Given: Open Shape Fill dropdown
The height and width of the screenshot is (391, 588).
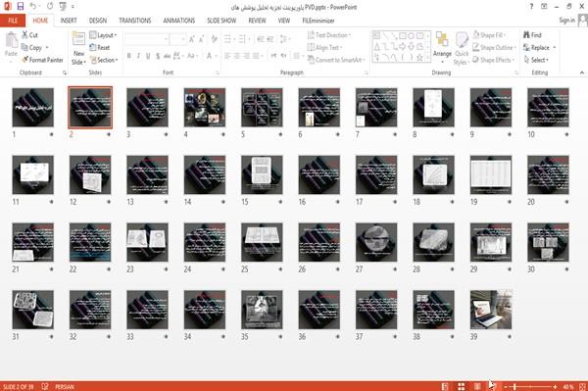Looking at the screenshot, I should coord(489,35).
